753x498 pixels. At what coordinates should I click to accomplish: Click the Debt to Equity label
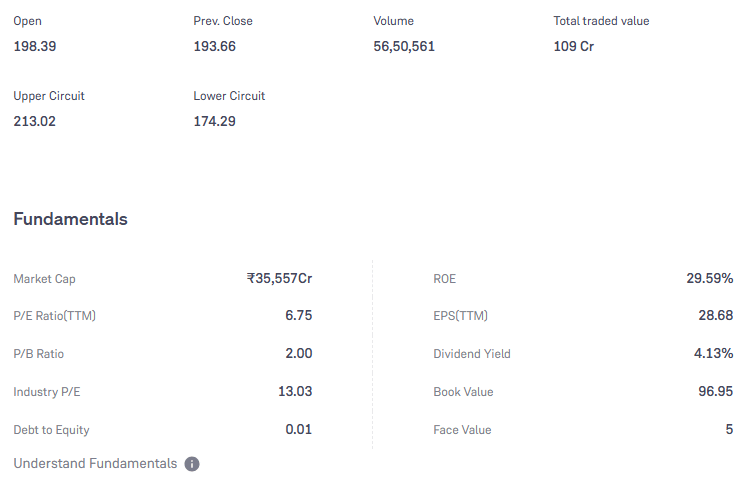coord(51,430)
